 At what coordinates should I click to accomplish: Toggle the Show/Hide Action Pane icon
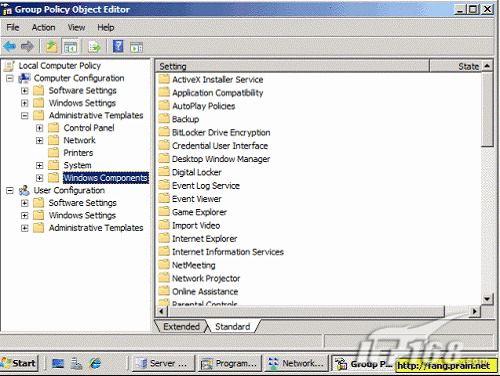(136, 47)
